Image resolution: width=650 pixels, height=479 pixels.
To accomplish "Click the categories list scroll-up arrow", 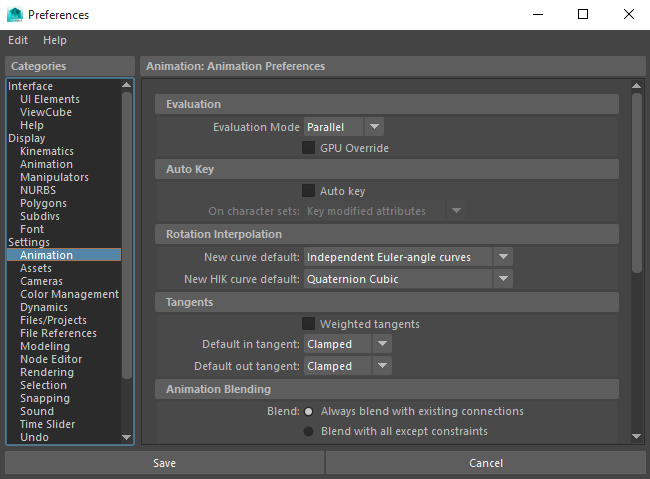I will (x=126, y=87).
